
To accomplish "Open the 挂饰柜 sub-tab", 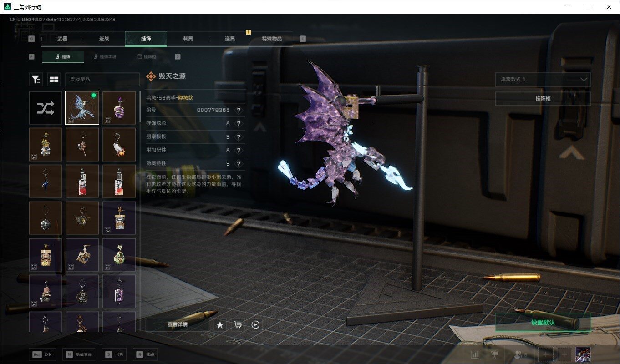I will [147, 57].
